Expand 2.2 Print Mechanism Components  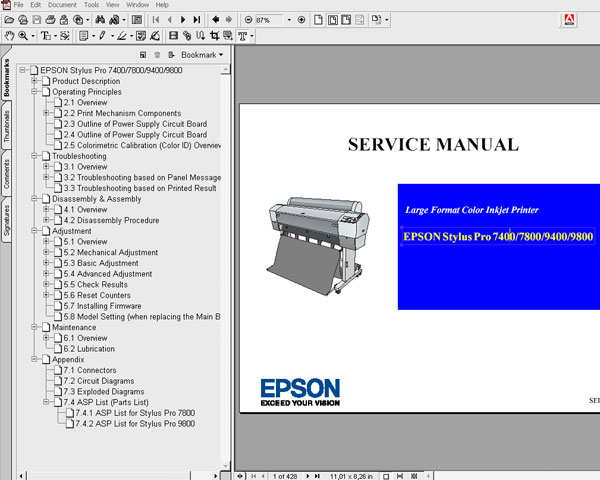point(46,113)
